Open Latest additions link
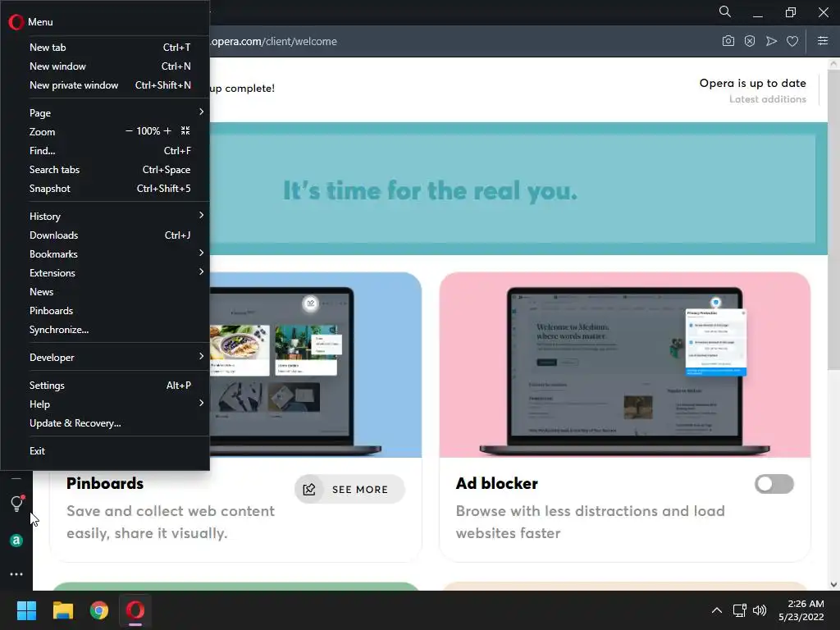 (767, 99)
